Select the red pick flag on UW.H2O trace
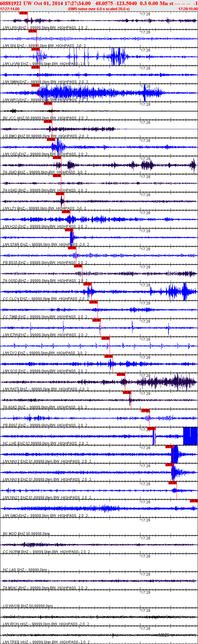 coord(66,212)
